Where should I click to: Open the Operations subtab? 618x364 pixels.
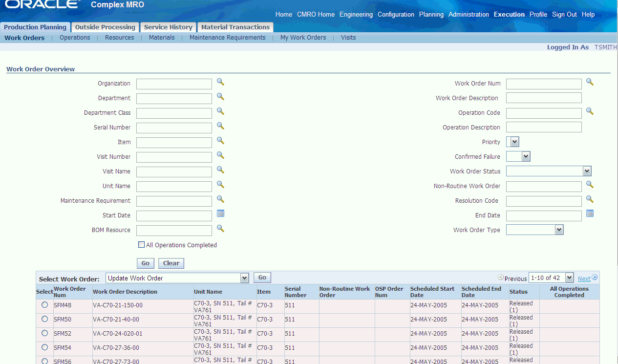click(x=75, y=38)
